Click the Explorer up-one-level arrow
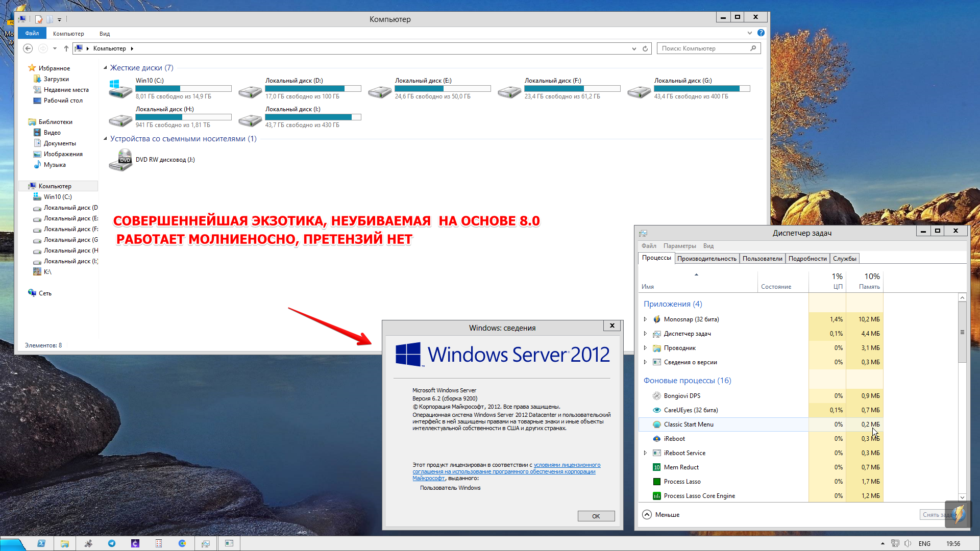Screen dimensions: 980x551 click(66, 48)
